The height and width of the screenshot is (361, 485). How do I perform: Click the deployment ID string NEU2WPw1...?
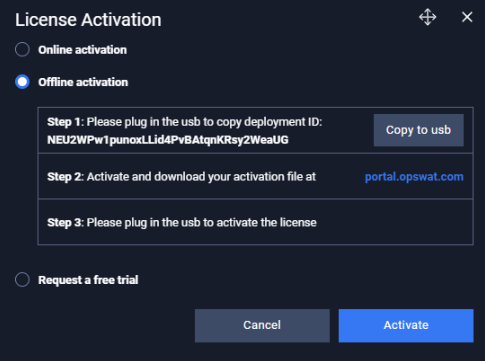point(168,140)
